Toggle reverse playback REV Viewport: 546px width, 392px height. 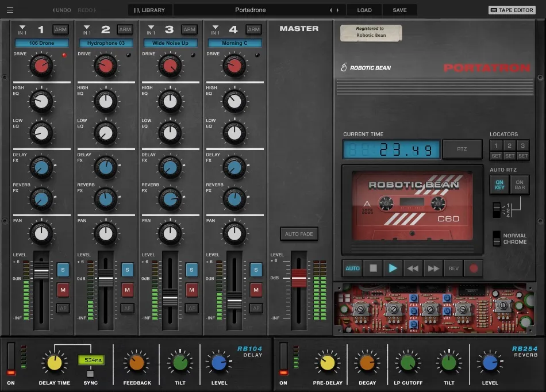(x=453, y=268)
